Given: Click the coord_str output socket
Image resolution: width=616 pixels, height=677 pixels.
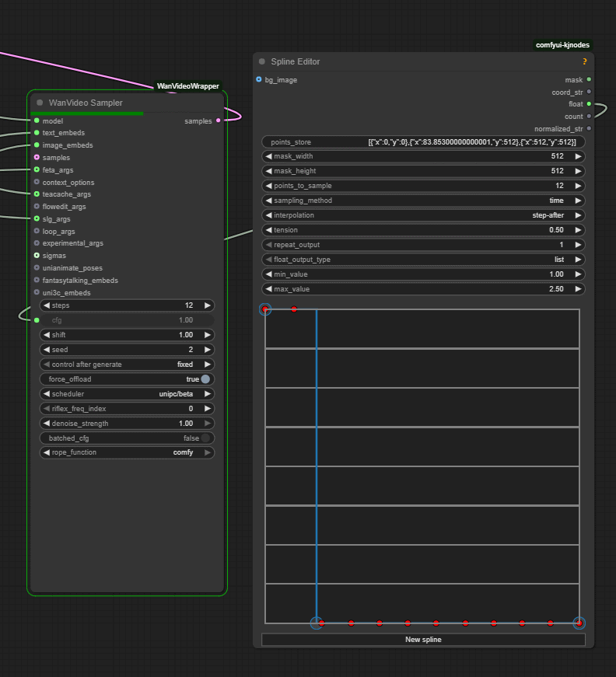Looking at the screenshot, I should click(x=589, y=92).
